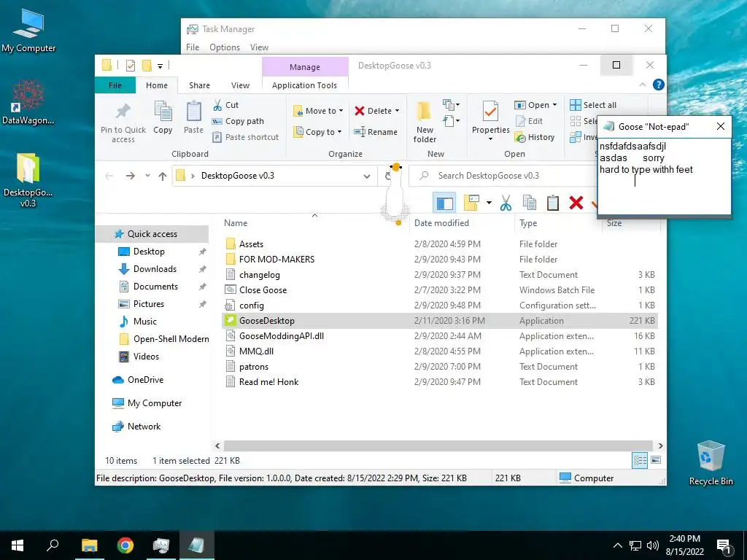Sort by the Date modified column
Viewport: 747px width, 560px height.
point(441,223)
